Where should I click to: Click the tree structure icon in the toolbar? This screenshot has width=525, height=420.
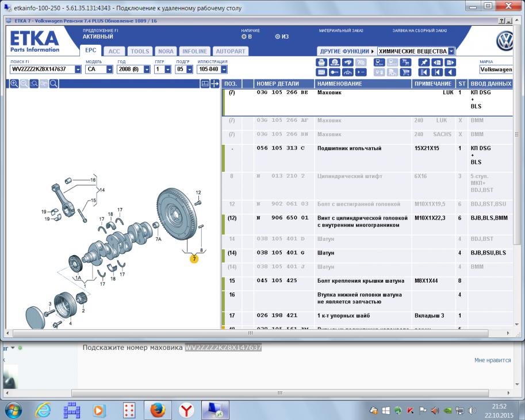tap(347, 72)
